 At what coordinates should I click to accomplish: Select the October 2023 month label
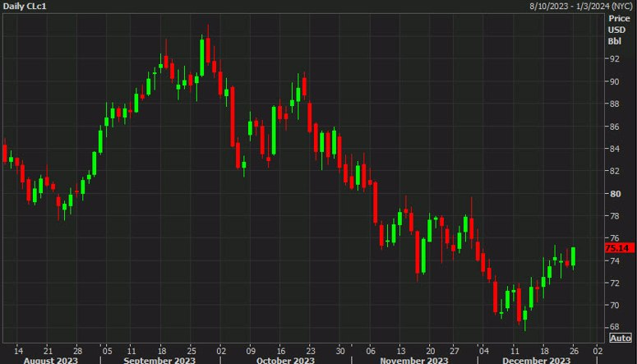coord(285,360)
